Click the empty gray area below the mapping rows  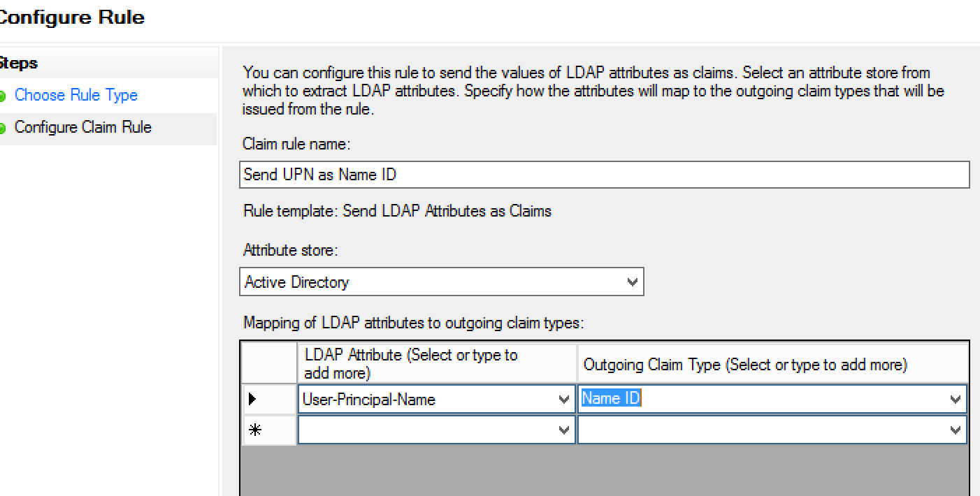click(x=604, y=472)
